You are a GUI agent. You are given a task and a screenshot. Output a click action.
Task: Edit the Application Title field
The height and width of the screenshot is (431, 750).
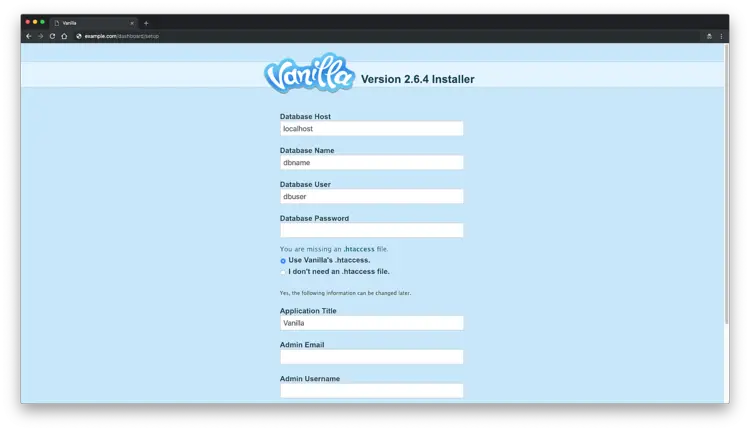pos(372,323)
